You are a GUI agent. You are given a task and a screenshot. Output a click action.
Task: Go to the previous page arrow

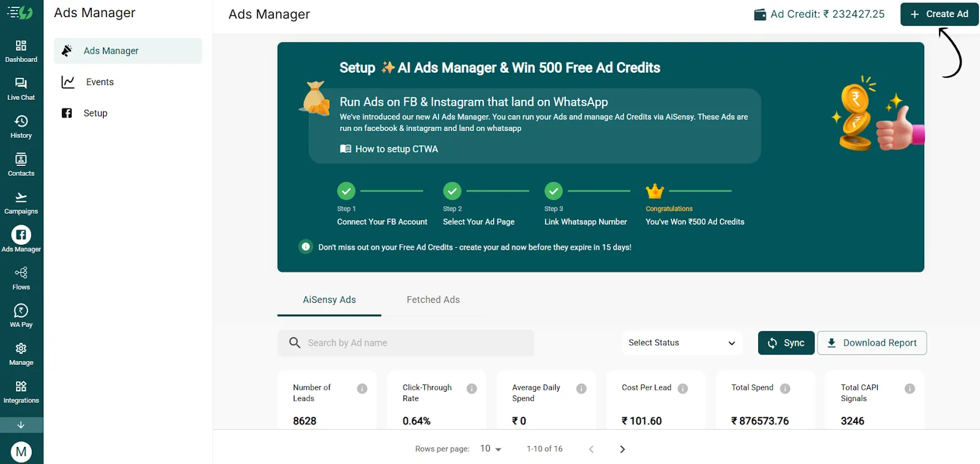click(x=591, y=449)
